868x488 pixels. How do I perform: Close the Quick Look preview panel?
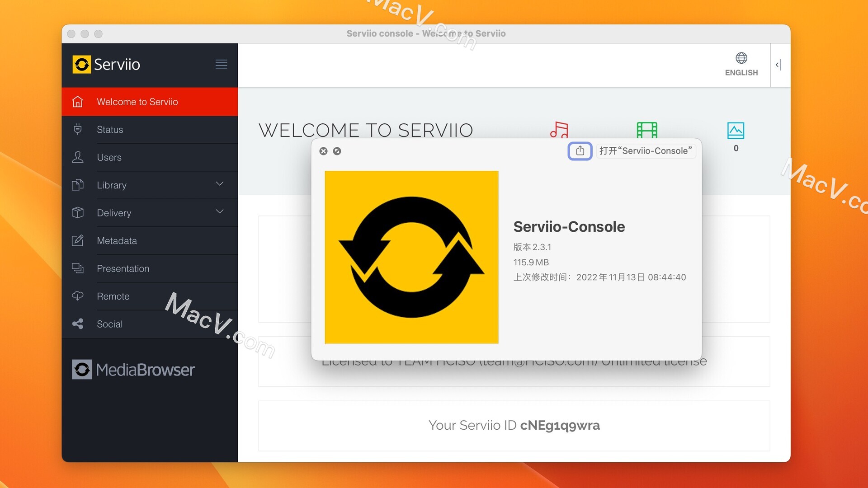point(323,151)
